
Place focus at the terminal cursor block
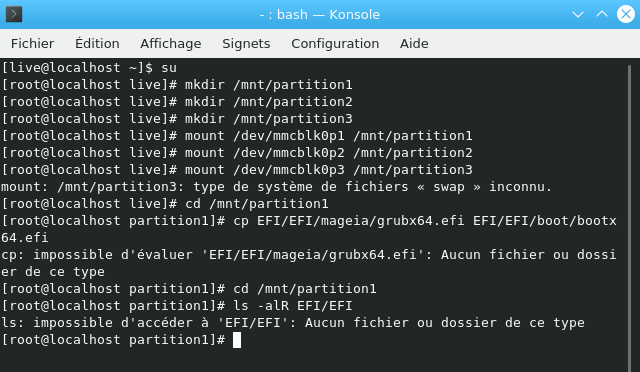coord(237,340)
